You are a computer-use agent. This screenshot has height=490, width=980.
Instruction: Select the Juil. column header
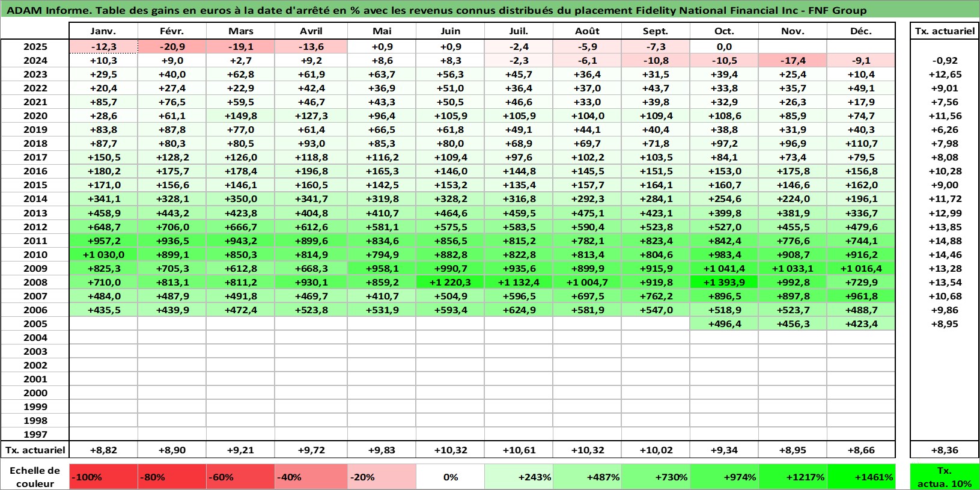[x=519, y=31]
